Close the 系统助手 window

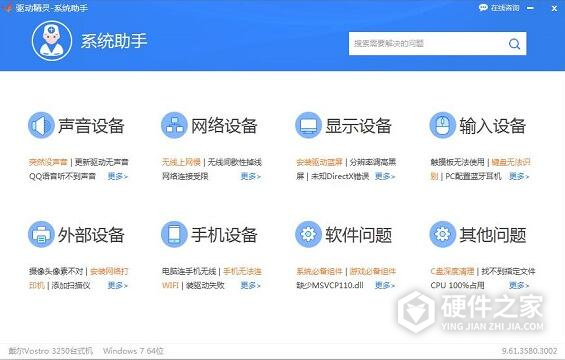click(x=554, y=8)
